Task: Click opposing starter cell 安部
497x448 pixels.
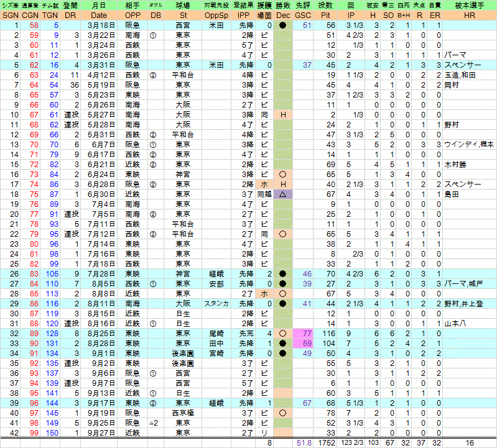Action: 216,284
